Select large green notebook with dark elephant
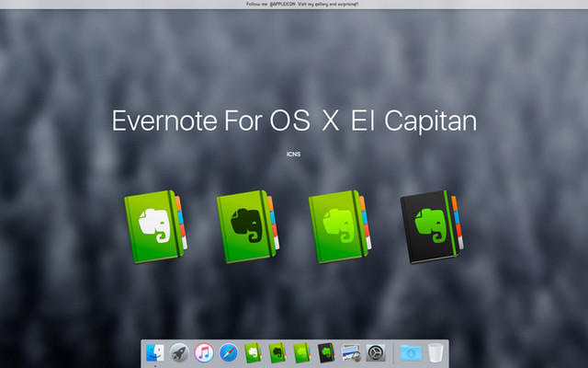Image resolution: width=588 pixels, height=368 pixels. [x=247, y=226]
